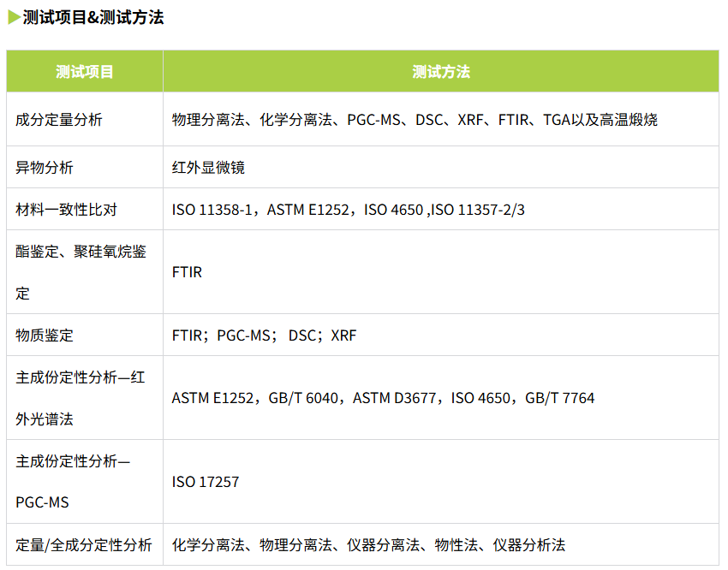Click the cell ending with 仪器分析法
Image resolution: width=728 pixels, height=570 pixels.
pyautogui.click(x=368, y=545)
